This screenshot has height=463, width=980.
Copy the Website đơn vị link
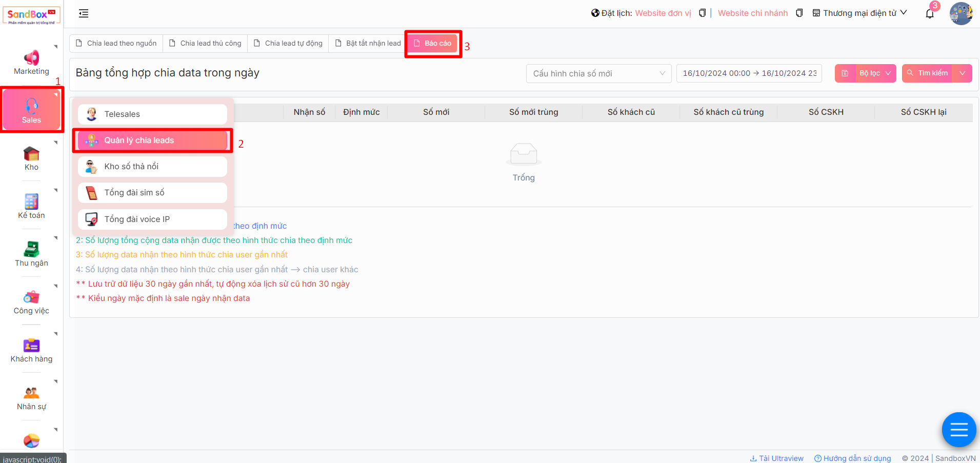point(703,13)
